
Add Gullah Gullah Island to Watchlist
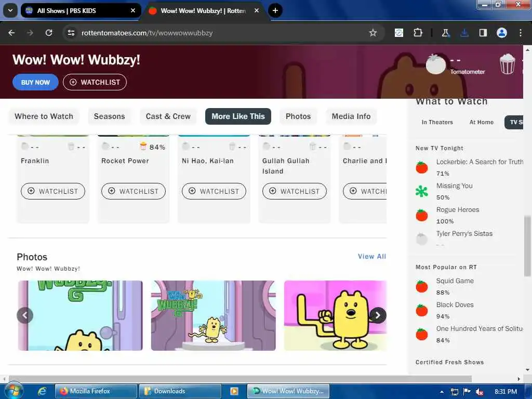(295, 191)
